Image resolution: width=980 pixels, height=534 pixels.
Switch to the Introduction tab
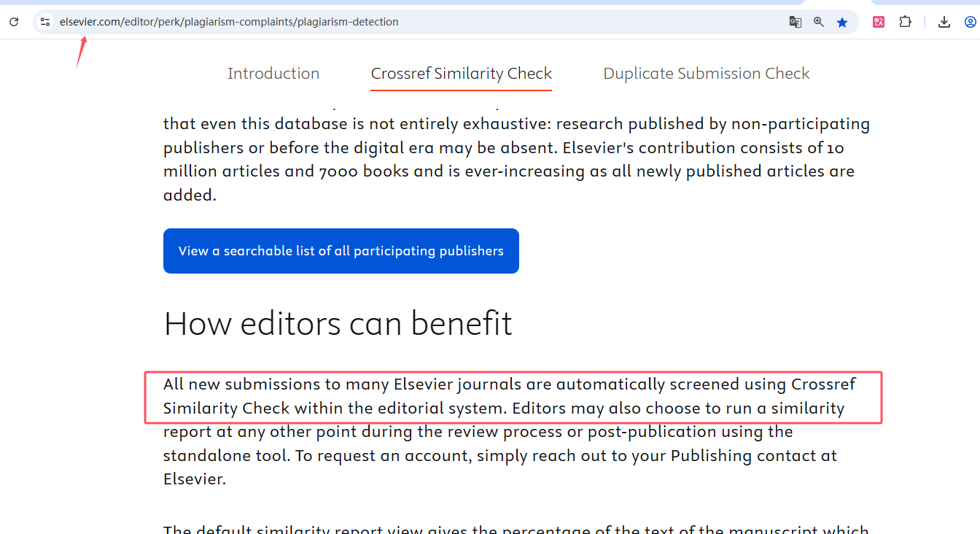(x=273, y=74)
